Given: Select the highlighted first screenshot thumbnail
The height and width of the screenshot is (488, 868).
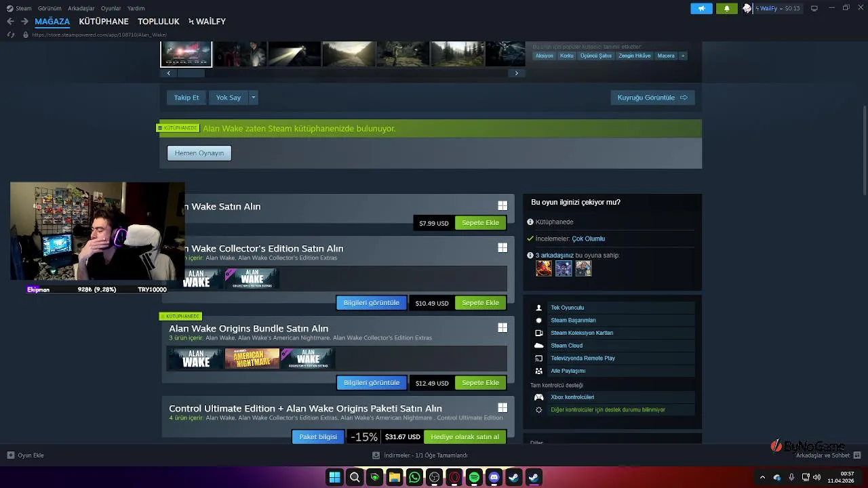Looking at the screenshot, I should click(x=186, y=54).
